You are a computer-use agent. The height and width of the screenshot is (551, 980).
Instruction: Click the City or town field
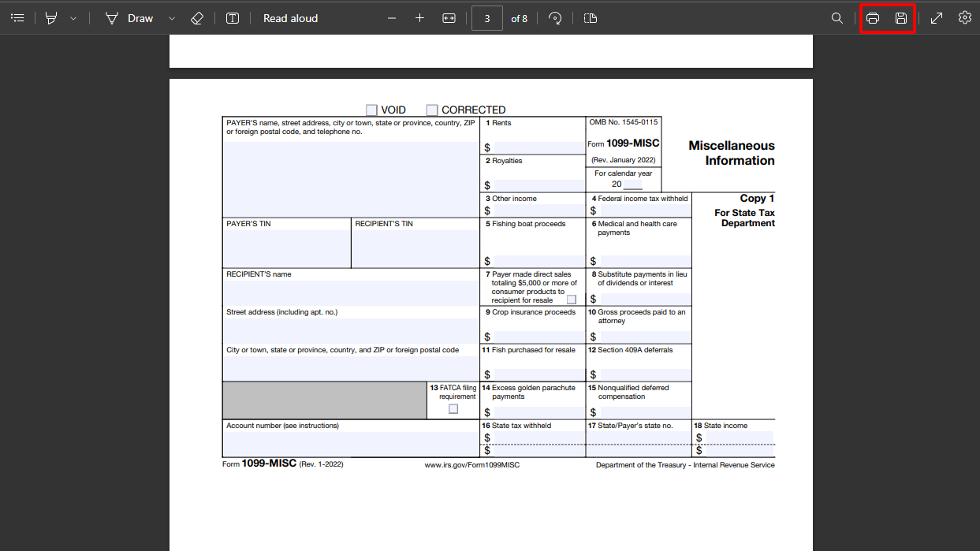point(351,367)
